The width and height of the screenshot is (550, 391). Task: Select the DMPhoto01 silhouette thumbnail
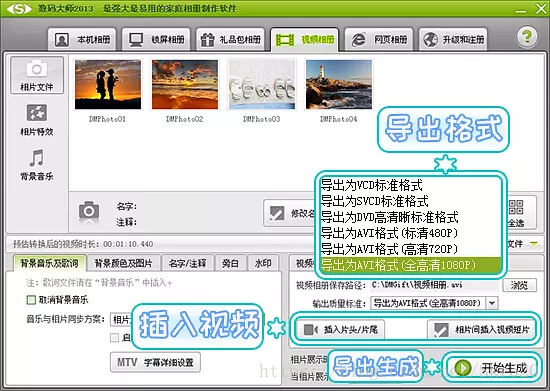point(108,85)
